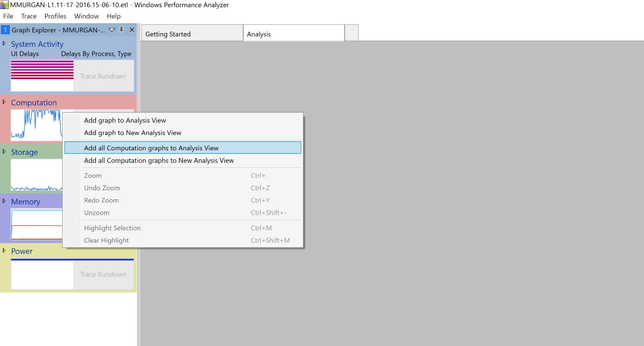The image size is (644, 346).
Task: Click the Highlight Selection menu entry
Action: [x=183, y=228]
